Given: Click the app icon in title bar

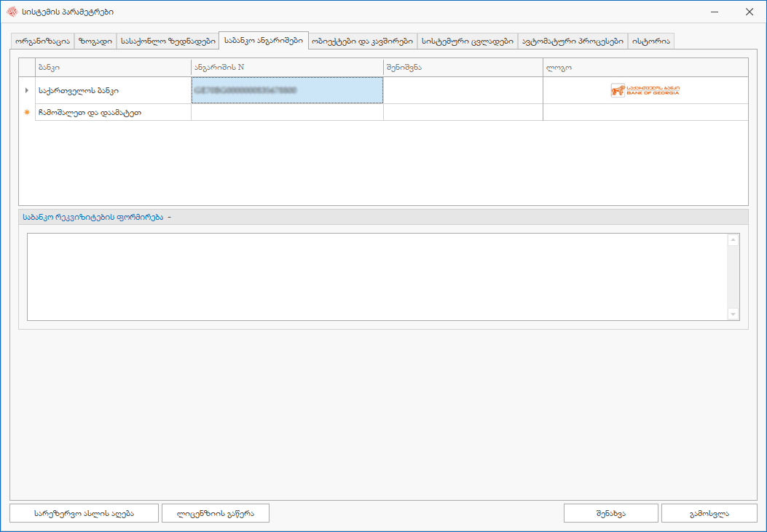Looking at the screenshot, I should (x=11, y=12).
